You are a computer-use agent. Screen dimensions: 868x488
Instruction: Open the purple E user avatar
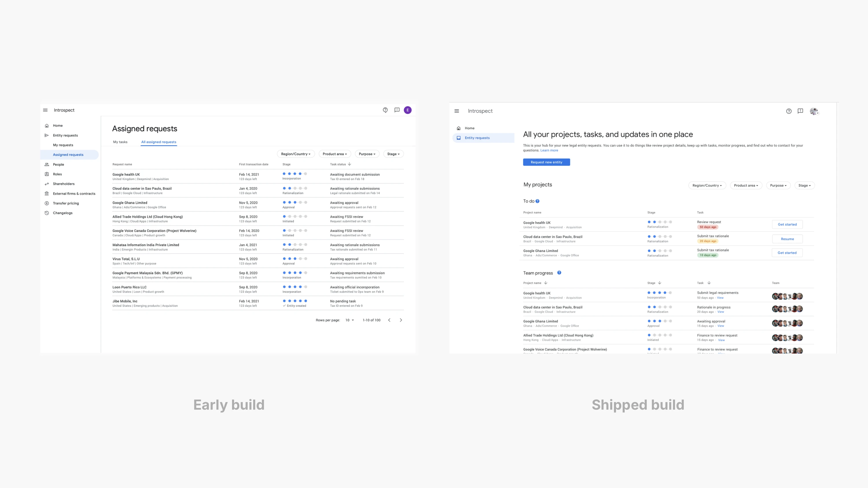[408, 110]
